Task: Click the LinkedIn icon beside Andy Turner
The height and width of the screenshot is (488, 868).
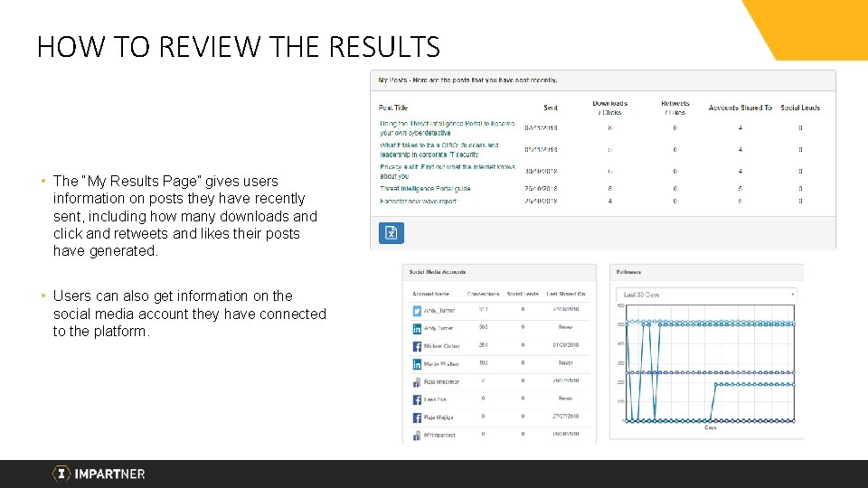Action: [417, 329]
